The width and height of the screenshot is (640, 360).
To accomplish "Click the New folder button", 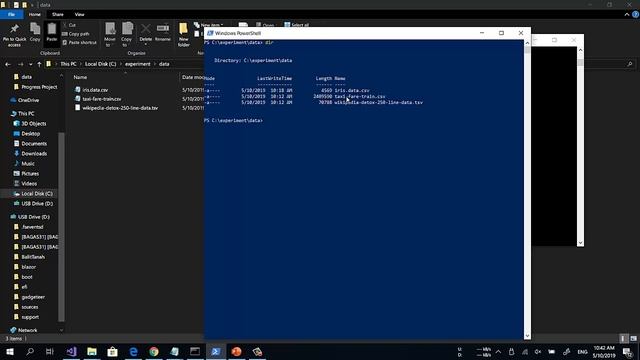I will (184, 35).
